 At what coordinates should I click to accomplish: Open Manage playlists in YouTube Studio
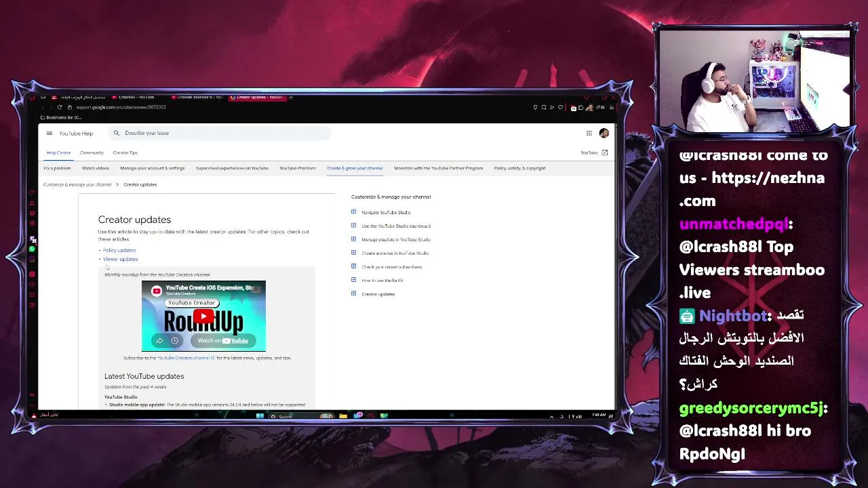tap(396, 239)
